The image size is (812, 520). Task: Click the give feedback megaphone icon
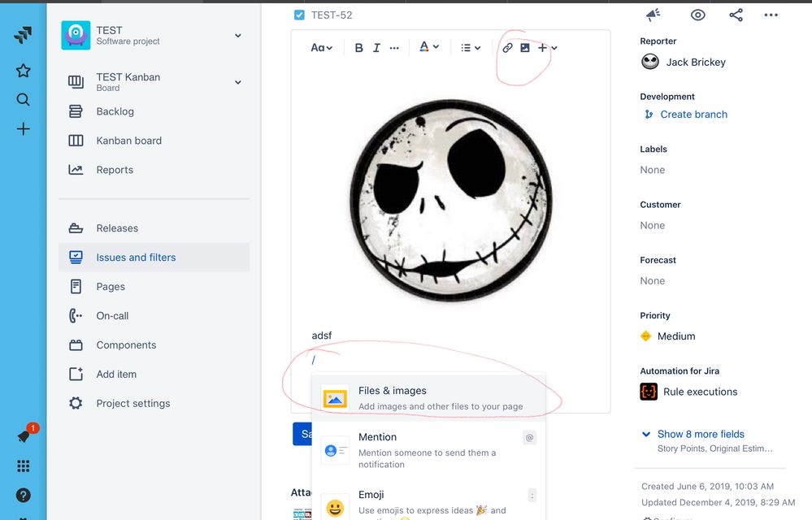click(653, 15)
